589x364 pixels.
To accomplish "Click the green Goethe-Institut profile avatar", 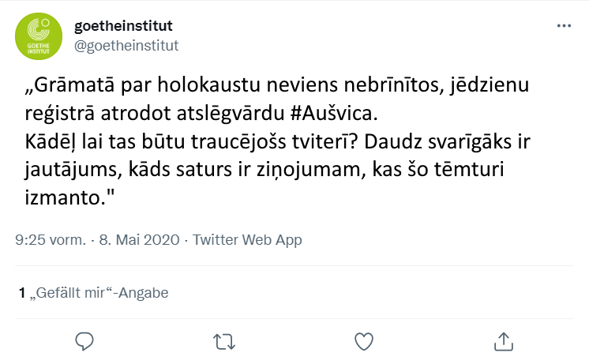I will (39, 39).
